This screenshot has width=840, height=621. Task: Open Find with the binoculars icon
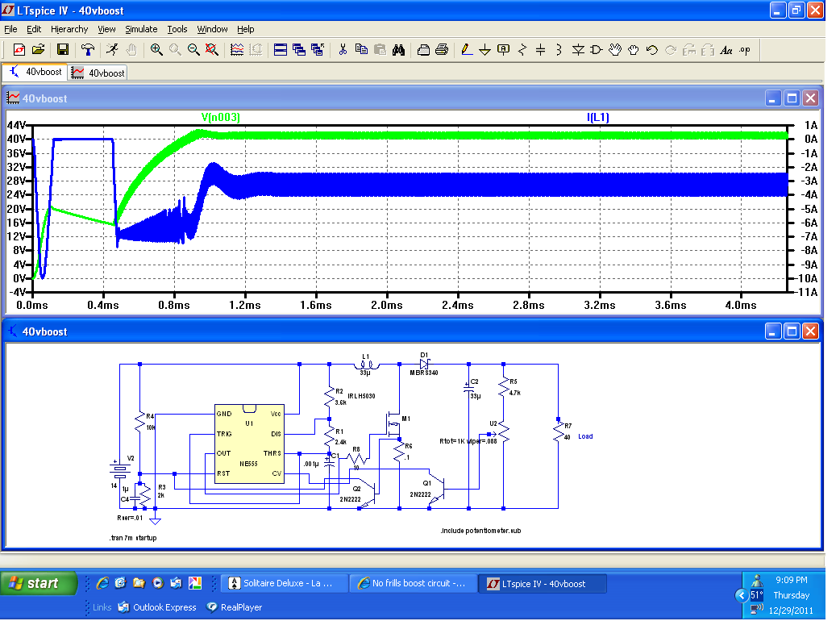(x=398, y=50)
